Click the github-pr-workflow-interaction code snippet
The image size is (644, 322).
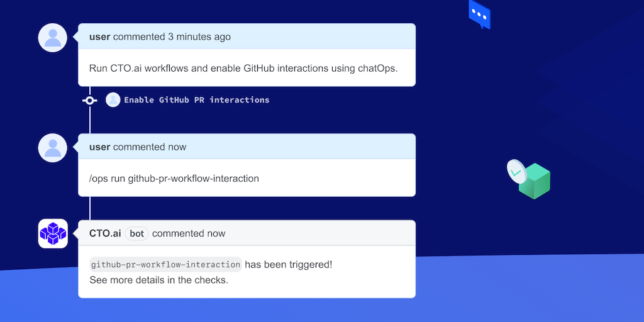click(x=165, y=265)
